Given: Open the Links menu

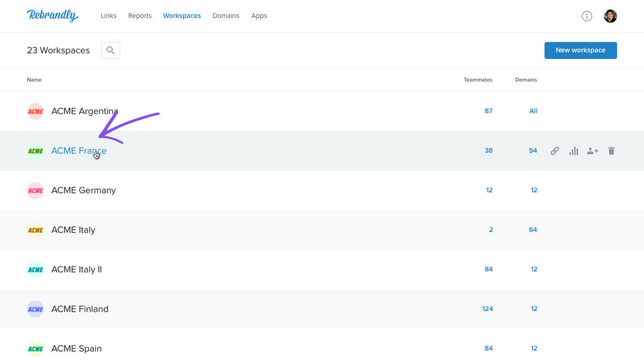Looking at the screenshot, I should [x=109, y=15].
